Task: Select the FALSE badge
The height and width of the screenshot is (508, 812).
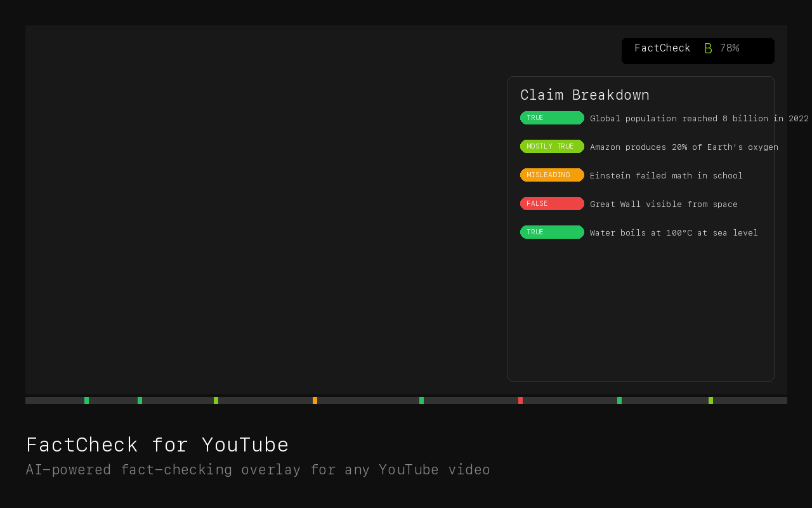Action: [552, 203]
